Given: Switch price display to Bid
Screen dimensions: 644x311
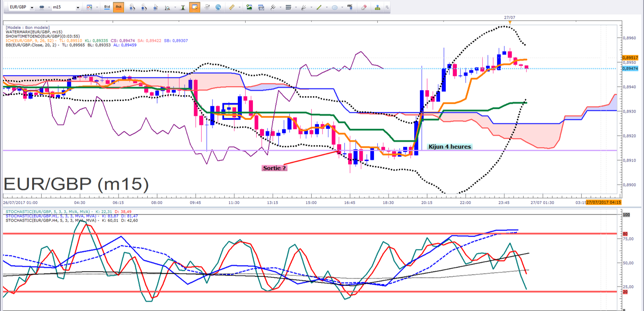Looking at the screenshot, I should pos(107,7).
